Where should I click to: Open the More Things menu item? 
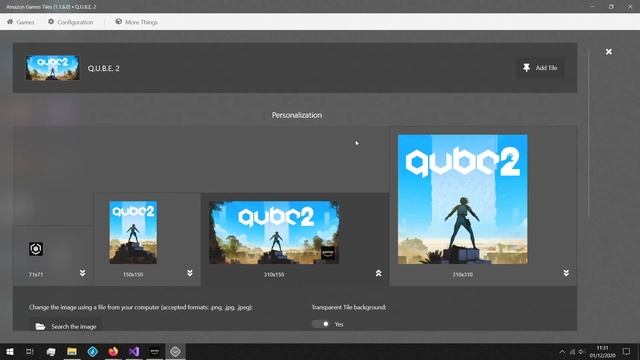point(136,22)
